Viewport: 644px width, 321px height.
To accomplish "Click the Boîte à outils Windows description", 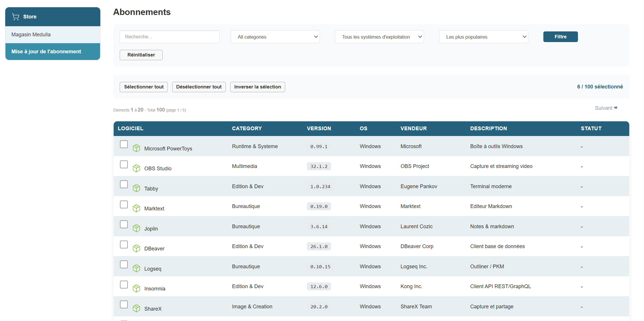I will pos(496,146).
